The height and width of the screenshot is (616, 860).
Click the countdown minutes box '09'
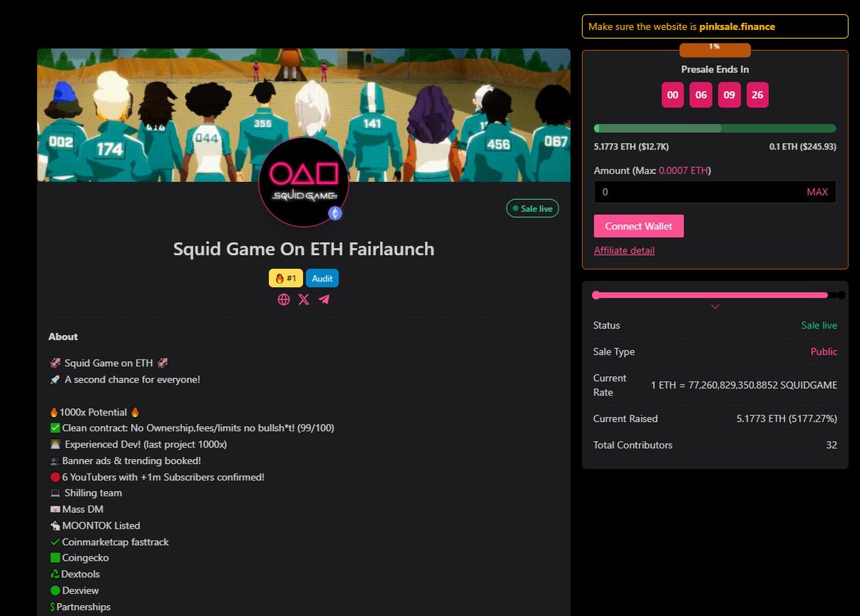point(729,95)
